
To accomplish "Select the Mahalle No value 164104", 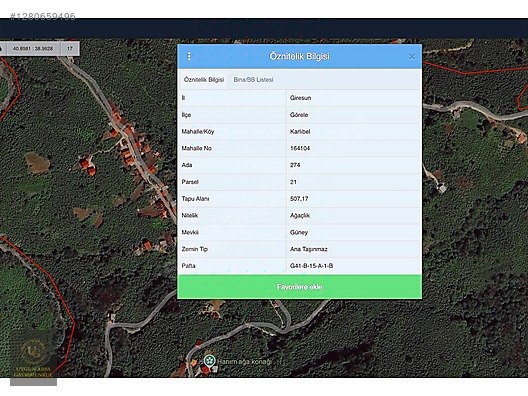I will 354,148.
